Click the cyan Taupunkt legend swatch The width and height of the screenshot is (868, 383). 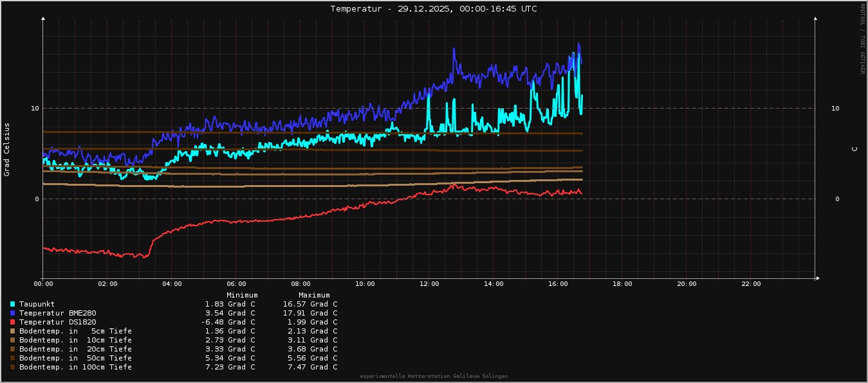[x=13, y=304]
